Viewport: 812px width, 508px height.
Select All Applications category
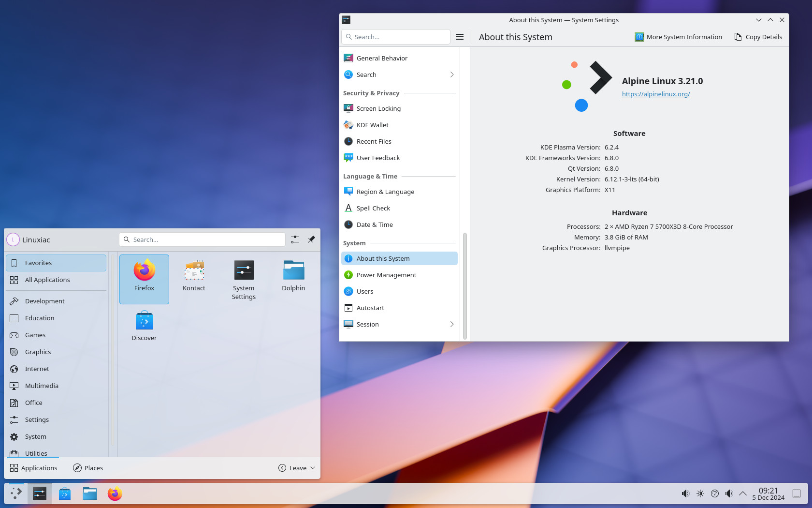tap(56, 280)
